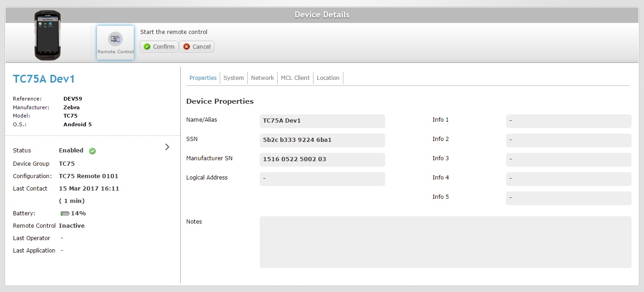644x292 pixels.
Task: Click the Device Group value TC75
Action: pyautogui.click(x=67, y=164)
